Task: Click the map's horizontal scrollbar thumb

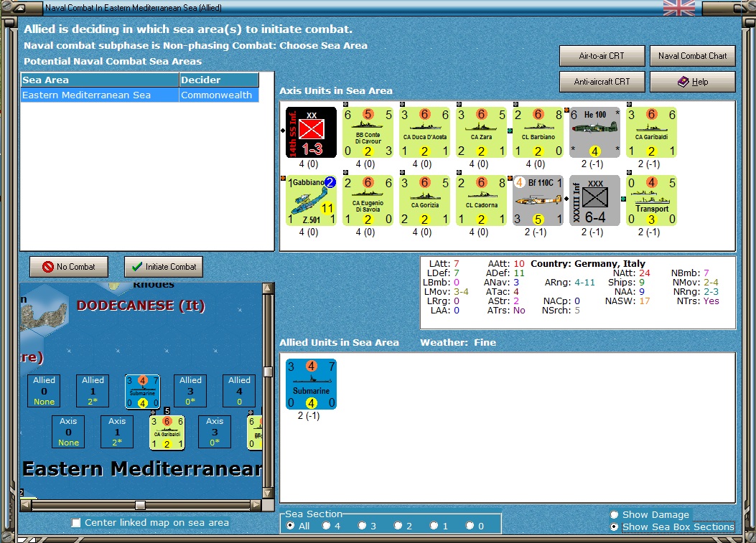Action: pyautogui.click(x=140, y=505)
